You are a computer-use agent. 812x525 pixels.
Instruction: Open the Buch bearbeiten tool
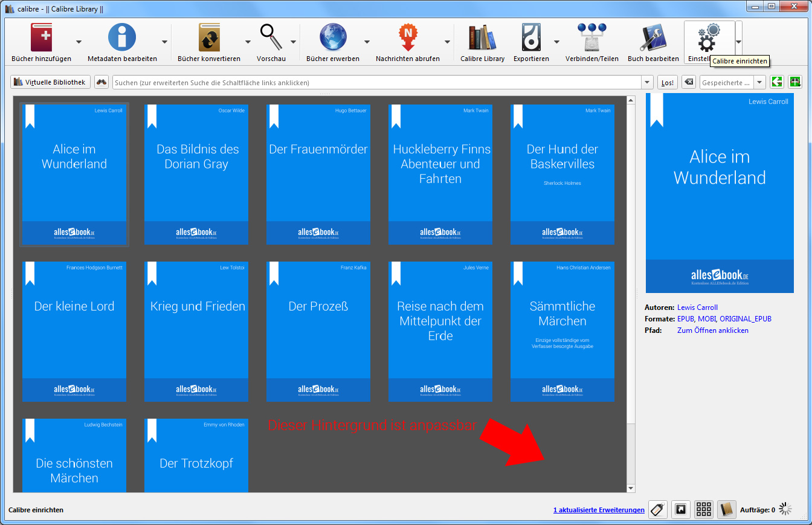[x=653, y=37]
